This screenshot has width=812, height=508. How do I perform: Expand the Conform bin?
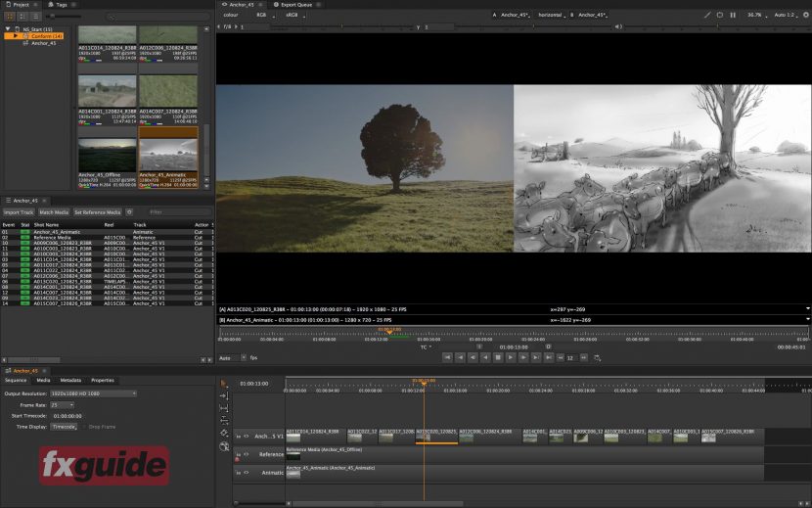point(16,36)
